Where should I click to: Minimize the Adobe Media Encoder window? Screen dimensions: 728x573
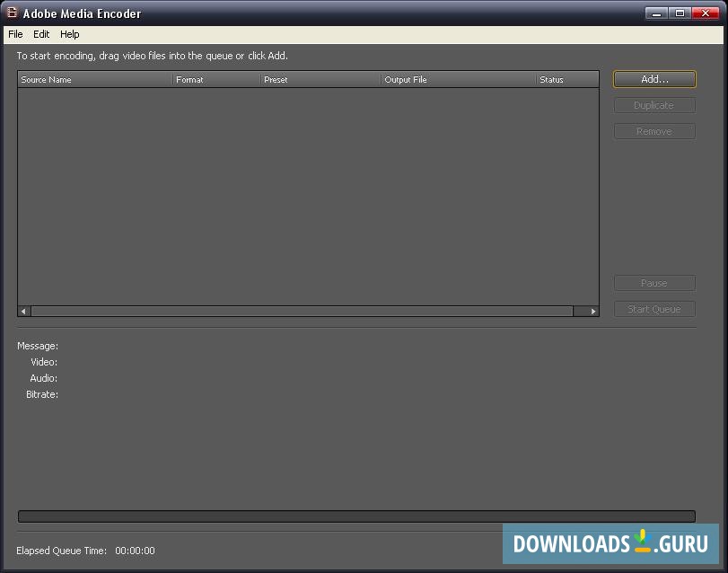click(x=656, y=13)
